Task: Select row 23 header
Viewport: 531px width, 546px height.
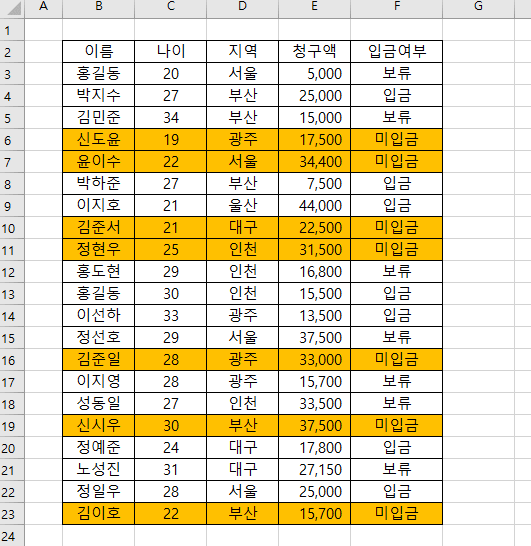Action: pos(12,514)
